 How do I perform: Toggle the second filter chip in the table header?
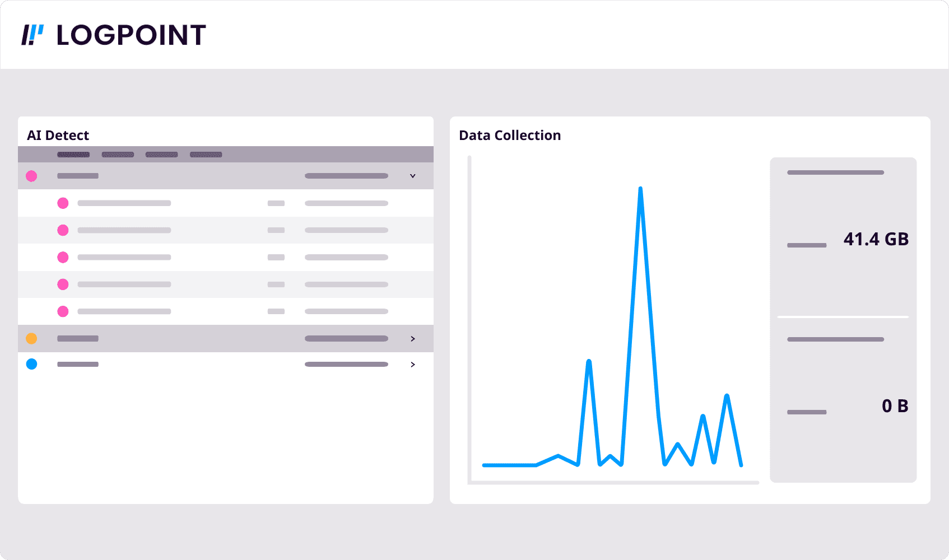click(x=118, y=155)
